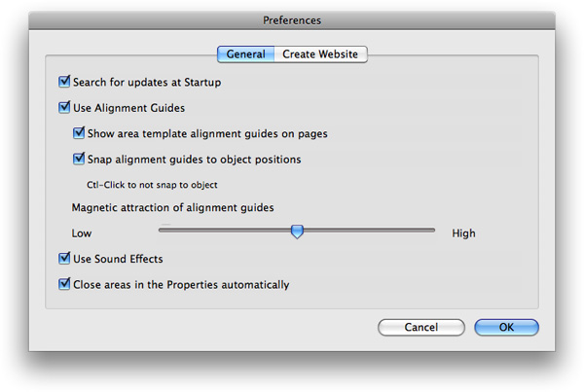Click the Low label beside the slider

pos(82,233)
